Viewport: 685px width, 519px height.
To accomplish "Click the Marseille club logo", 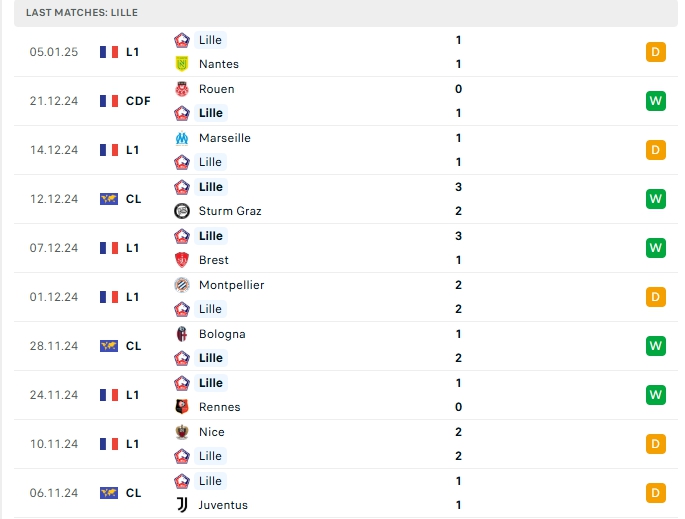I will point(182,138).
